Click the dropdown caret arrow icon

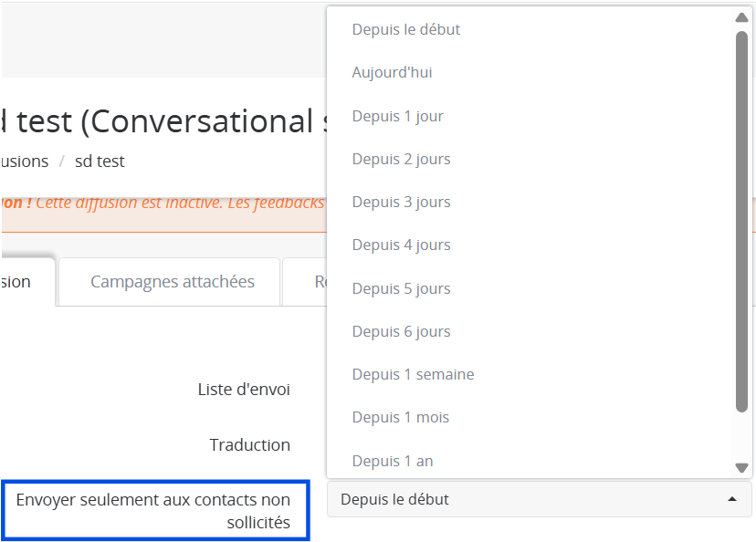pyautogui.click(x=732, y=499)
